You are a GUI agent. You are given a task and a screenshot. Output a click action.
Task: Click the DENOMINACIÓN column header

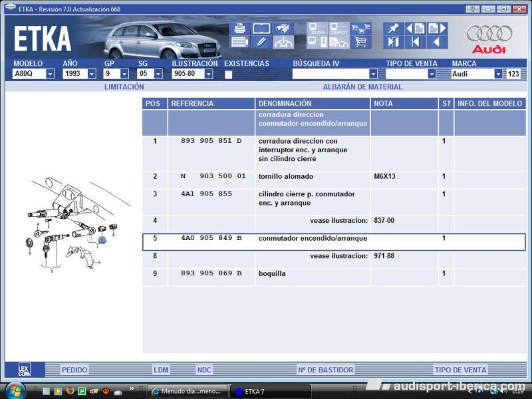point(313,104)
